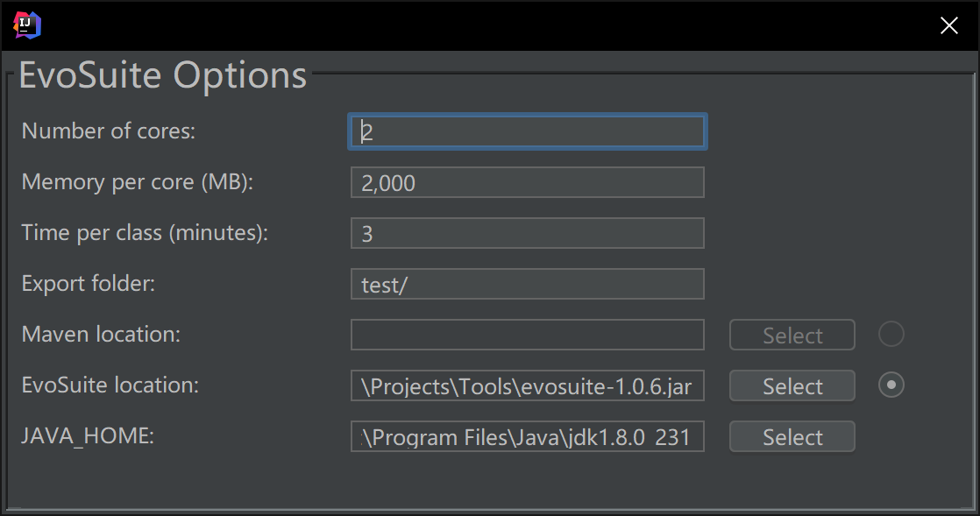Click the "Number of cores:" label
The image size is (980, 516).
(x=109, y=131)
